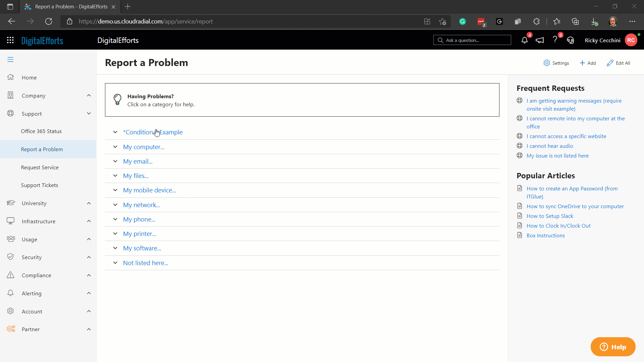The image size is (644, 362).
Task: Click the support headset icon
Action: pos(570,40)
